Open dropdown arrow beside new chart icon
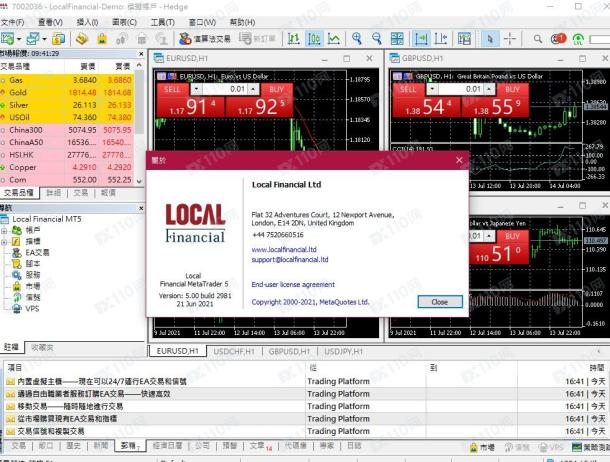The width and height of the screenshot is (610, 462). (x=19, y=39)
